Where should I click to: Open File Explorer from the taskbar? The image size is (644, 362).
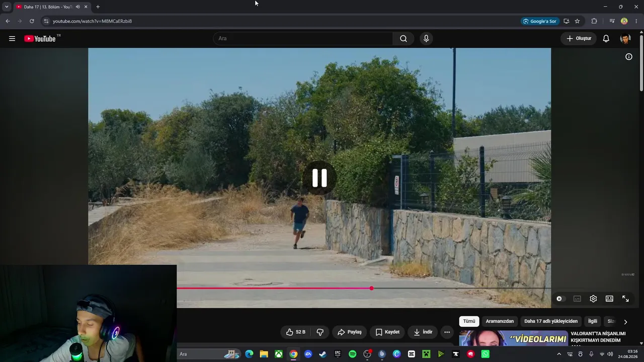tap(264, 354)
